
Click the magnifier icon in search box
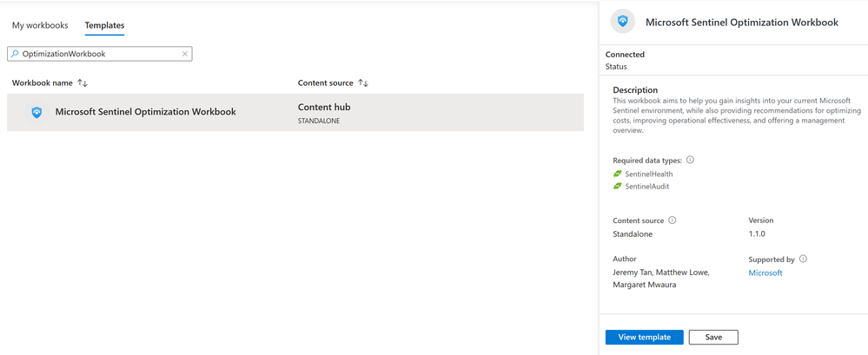pyautogui.click(x=15, y=54)
